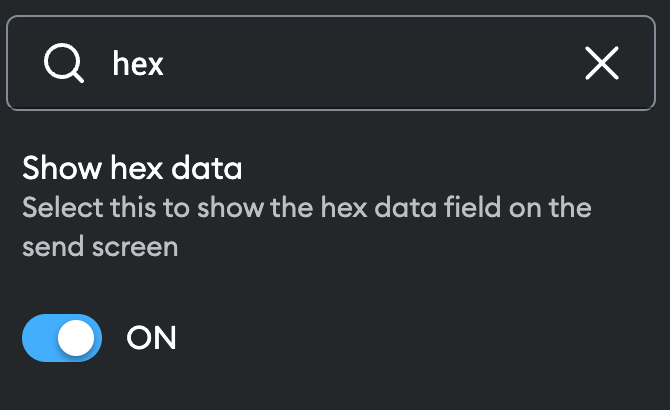Remove the "hex" search query using the X
The width and height of the screenshot is (670, 410).
(601, 64)
